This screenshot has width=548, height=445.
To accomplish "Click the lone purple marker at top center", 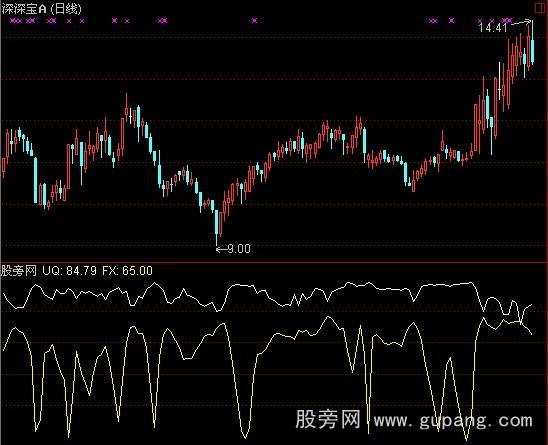I will pyautogui.click(x=254, y=21).
